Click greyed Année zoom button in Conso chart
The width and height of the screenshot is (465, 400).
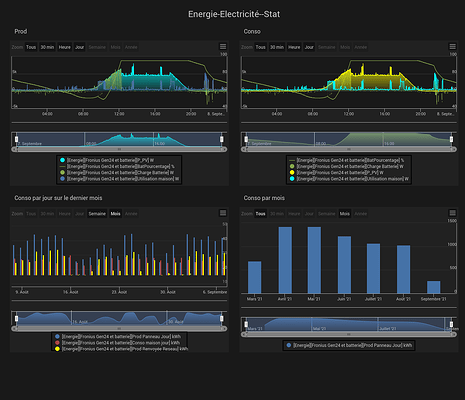point(360,47)
